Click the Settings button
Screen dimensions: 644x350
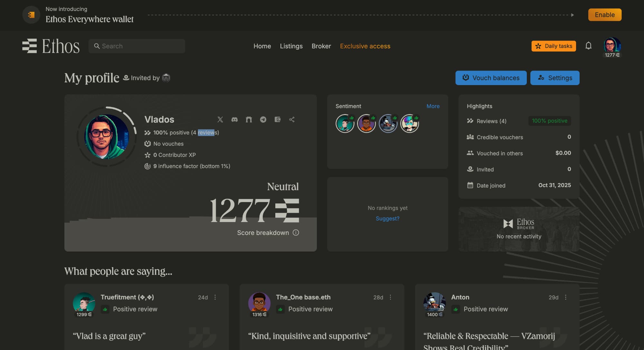point(554,78)
